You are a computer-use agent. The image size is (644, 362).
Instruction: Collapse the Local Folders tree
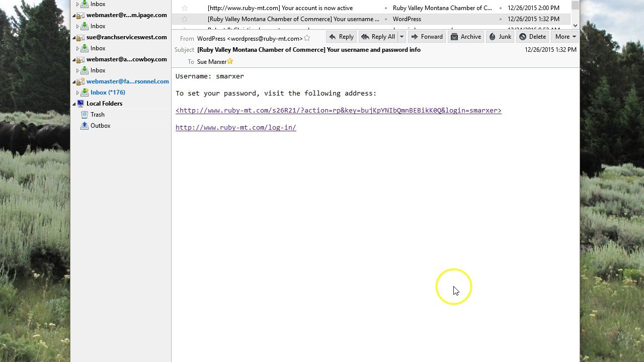[x=74, y=104]
